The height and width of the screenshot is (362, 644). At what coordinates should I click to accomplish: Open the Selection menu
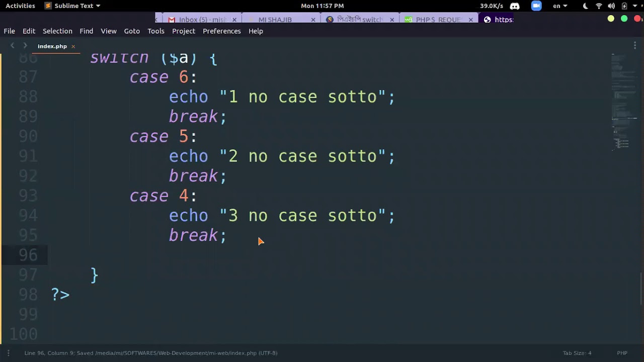pos(57,31)
